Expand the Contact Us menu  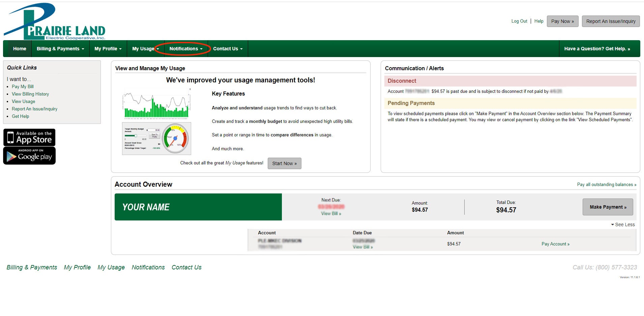click(x=228, y=49)
